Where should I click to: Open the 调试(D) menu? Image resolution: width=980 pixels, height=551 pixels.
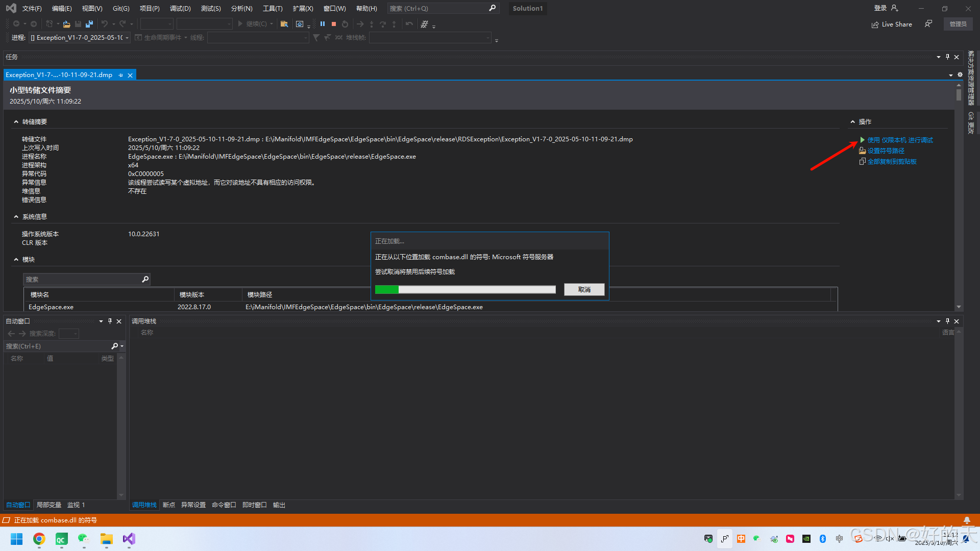[x=180, y=8]
